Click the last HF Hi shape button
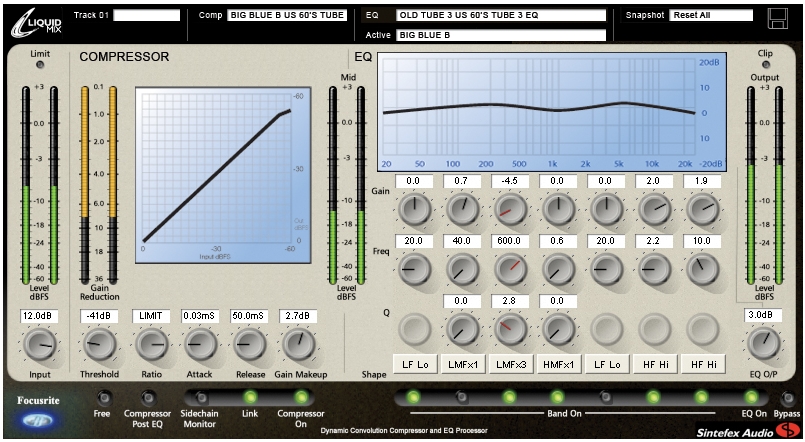 (703, 364)
